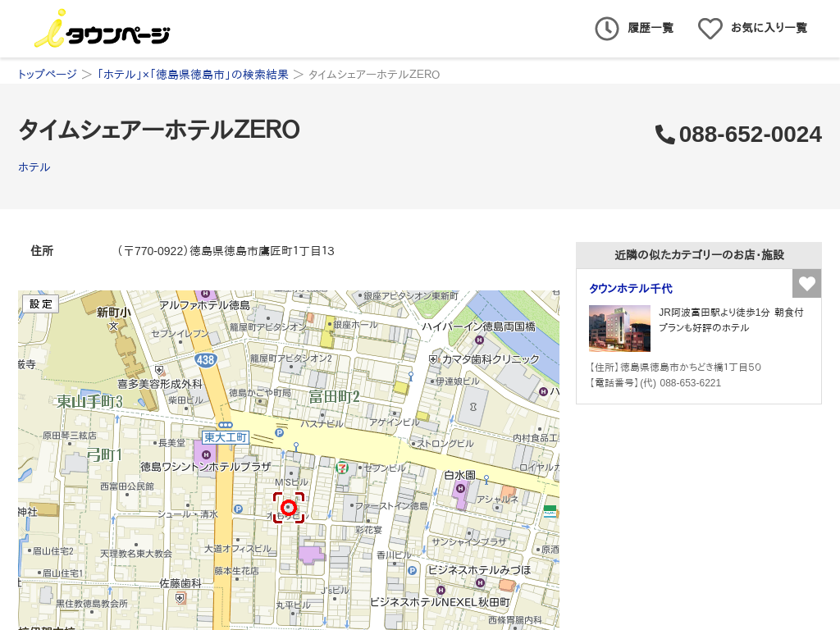Click 近隣の似たカテゴリーのお店・施設 header

coord(699,255)
